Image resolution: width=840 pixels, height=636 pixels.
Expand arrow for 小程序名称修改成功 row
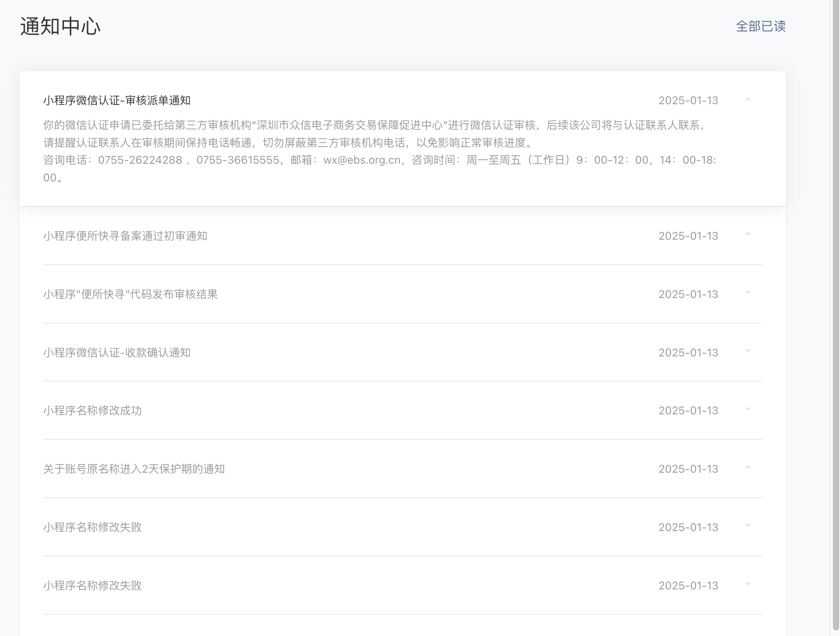click(x=748, y=410)
